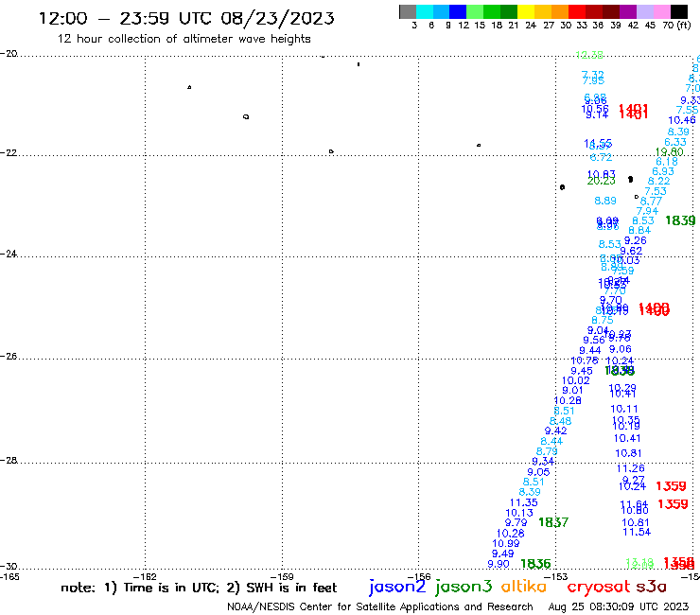The height and width of the screenshot is (615, 700).
Task: Click the 11.35 wave height reading
Action: [x=524, y=503]
